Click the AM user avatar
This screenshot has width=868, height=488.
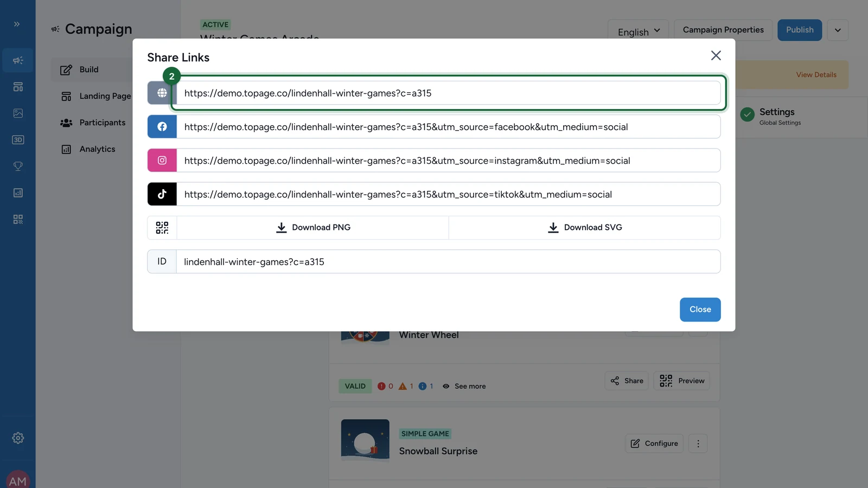tap(18, 480)
